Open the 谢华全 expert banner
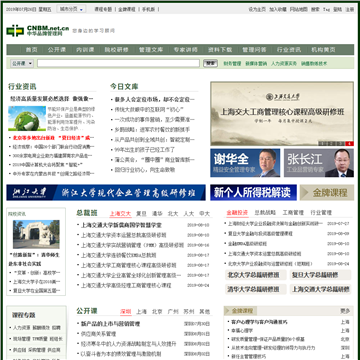The height and width of the screenshot is (360, 360). (245, 163)
